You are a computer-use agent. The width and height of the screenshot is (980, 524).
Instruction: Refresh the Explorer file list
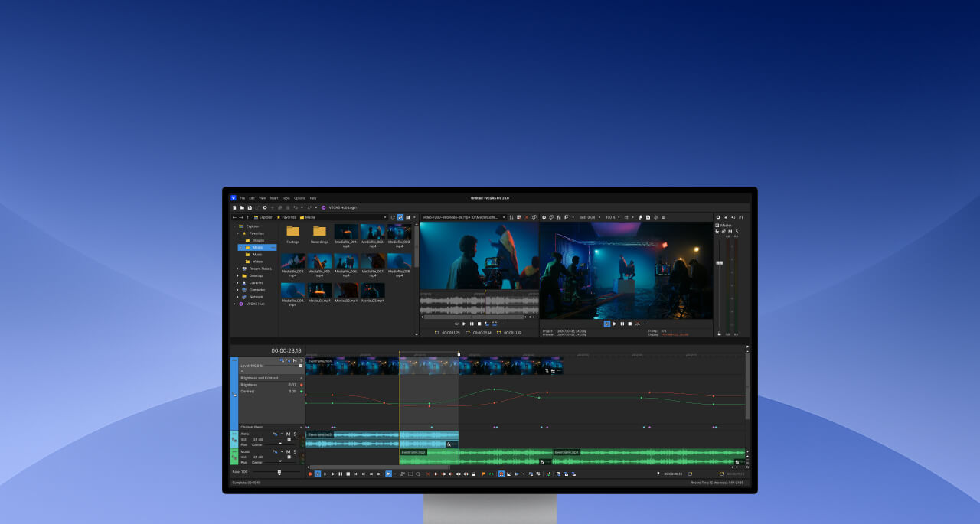click(x=393, y=217)
